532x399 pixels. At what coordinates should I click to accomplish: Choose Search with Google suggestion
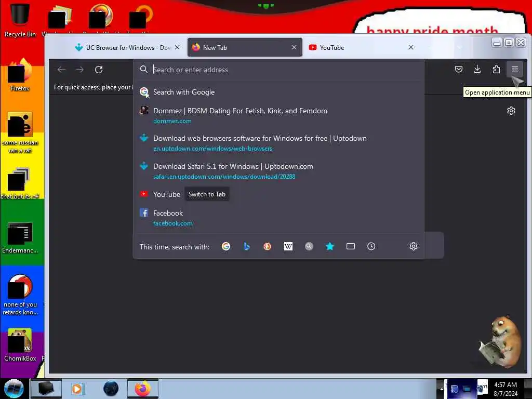tap(278, 92)
